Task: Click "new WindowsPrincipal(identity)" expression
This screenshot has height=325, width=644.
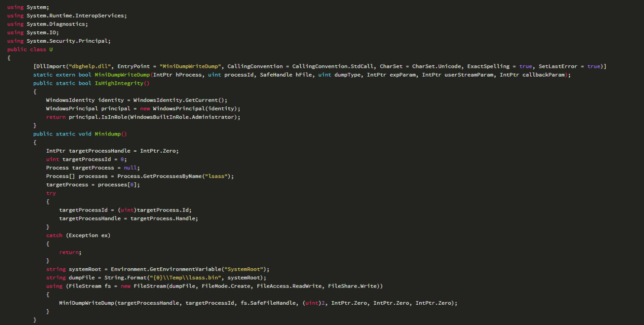Action: coord(189,108)
